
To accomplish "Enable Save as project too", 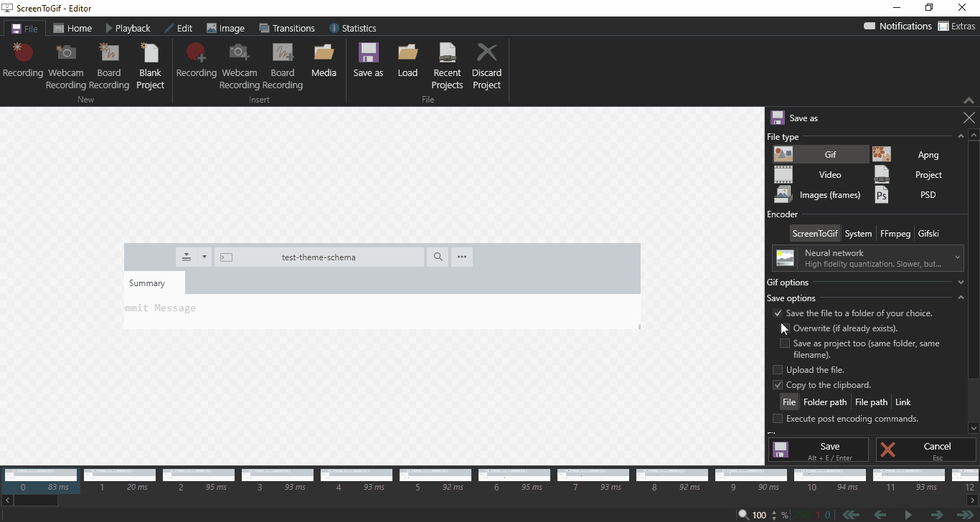I will tap(785, 343).
